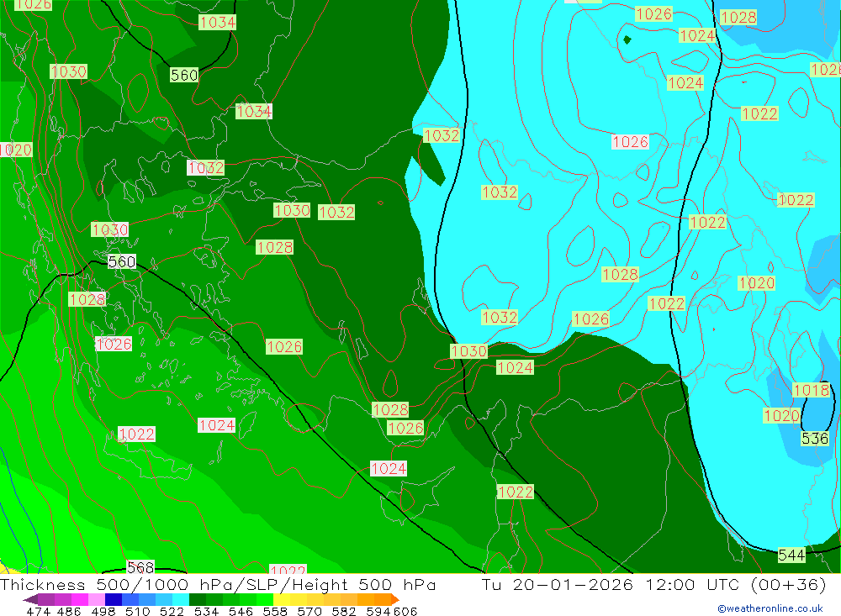Click the forecast offset '(00+36)'
The image size is (841, 616).
[x=789, y=584]
